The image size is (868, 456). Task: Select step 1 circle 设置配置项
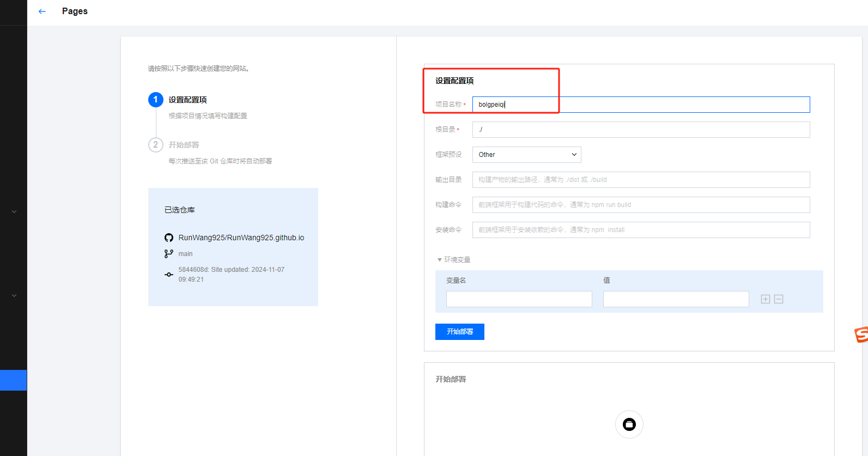click(155, 100)
